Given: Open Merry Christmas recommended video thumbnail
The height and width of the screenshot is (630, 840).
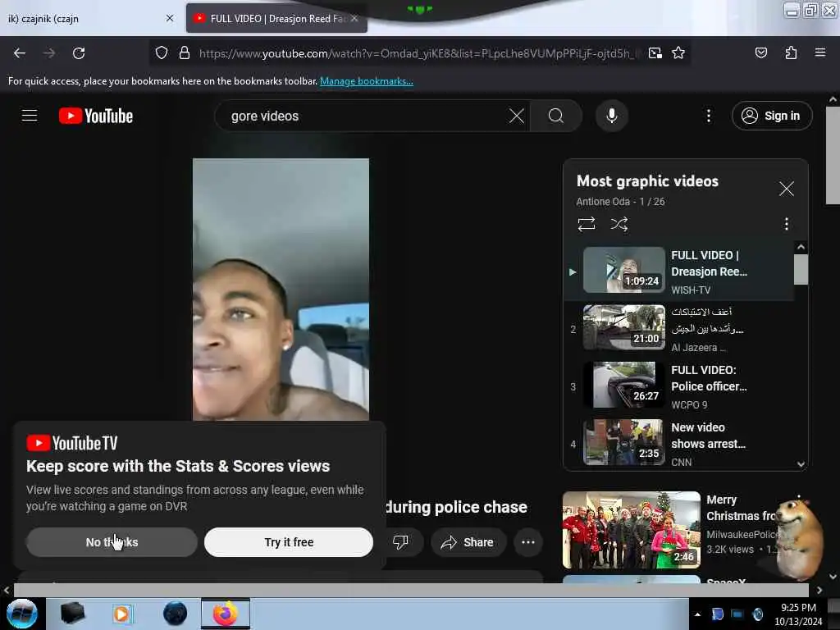Looking at the screenshot, I should (x=632, y=529).
